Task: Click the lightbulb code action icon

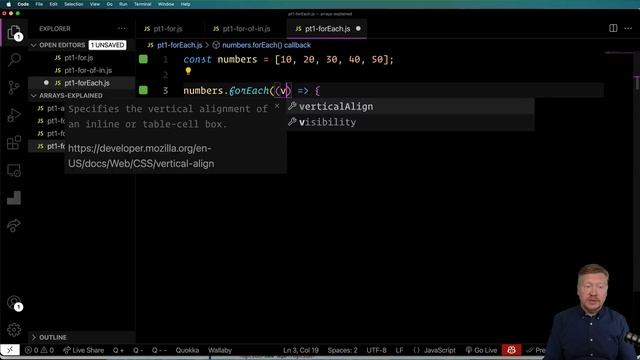Action: coord(188,71)
